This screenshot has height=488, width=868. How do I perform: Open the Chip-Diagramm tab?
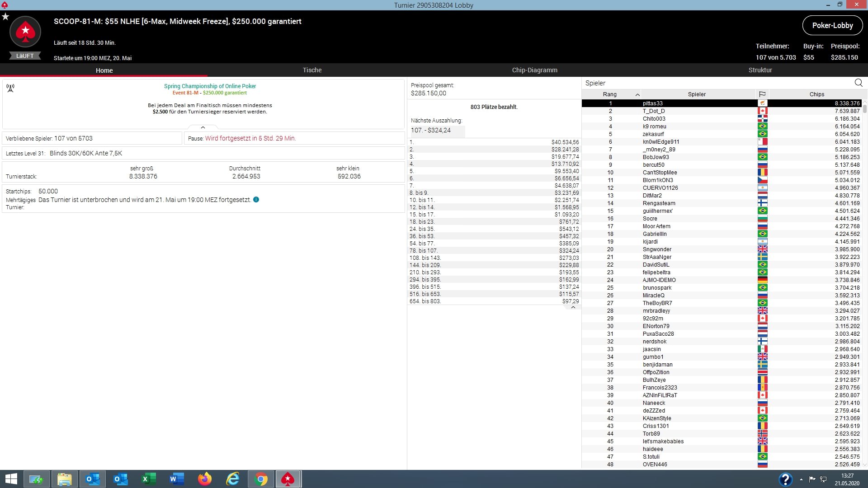[534, 70]
